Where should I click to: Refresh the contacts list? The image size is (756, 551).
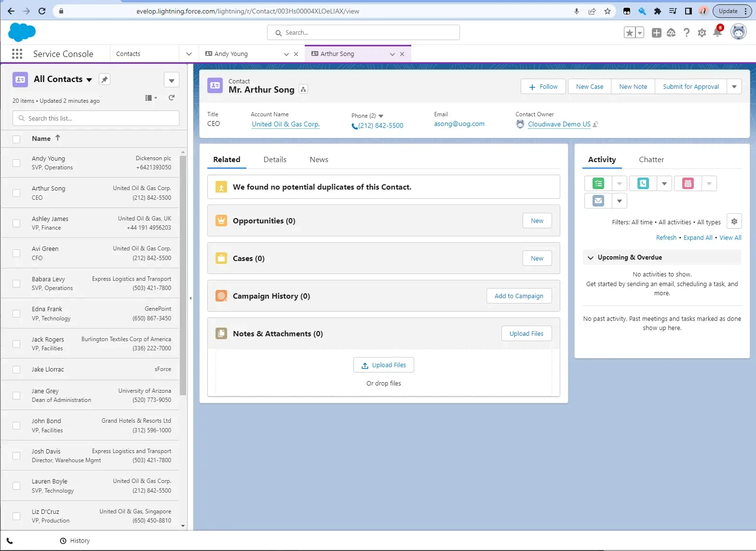pyautogui.click(x=172, y=98)
